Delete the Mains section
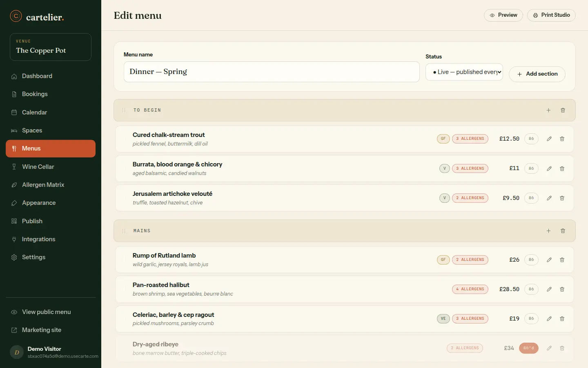Screen dimensions: 588x368 (563, 231)
